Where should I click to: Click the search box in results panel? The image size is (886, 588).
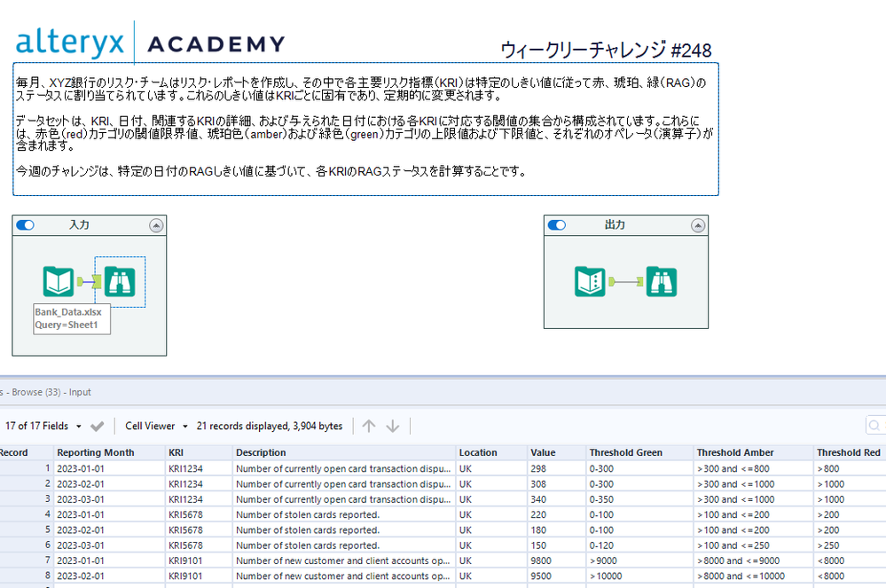[876, 426]
